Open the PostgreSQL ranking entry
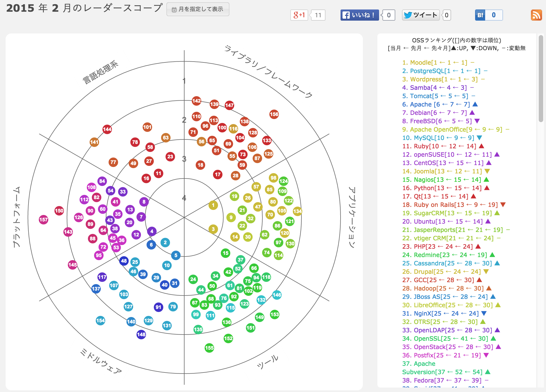The image size is (546, 392). (427, 71)
